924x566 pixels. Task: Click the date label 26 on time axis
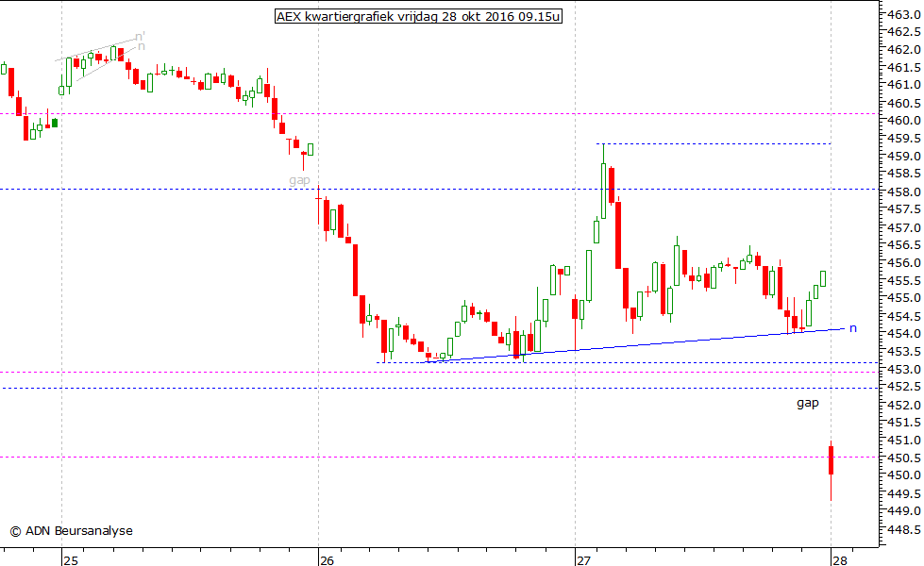(x=328, y=560)
